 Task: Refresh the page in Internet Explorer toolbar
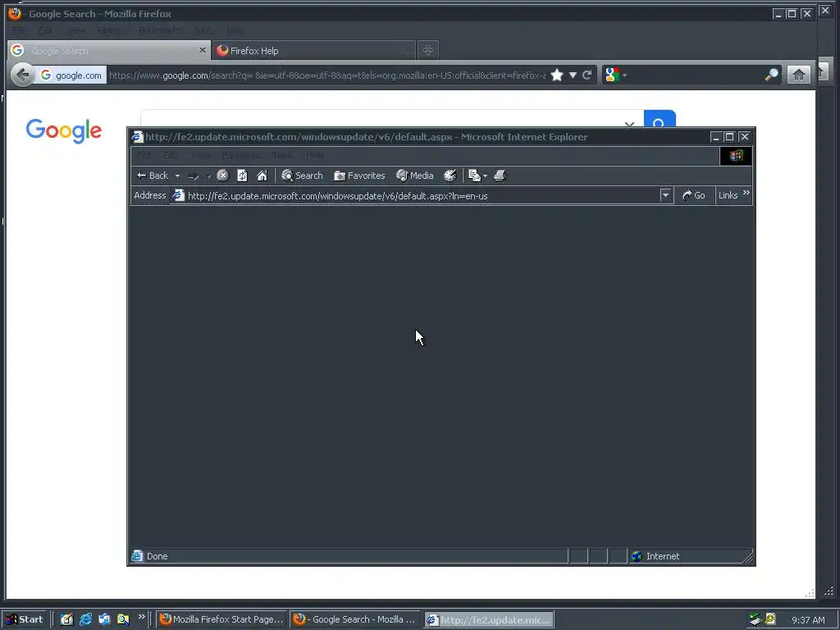click(242, 176)
